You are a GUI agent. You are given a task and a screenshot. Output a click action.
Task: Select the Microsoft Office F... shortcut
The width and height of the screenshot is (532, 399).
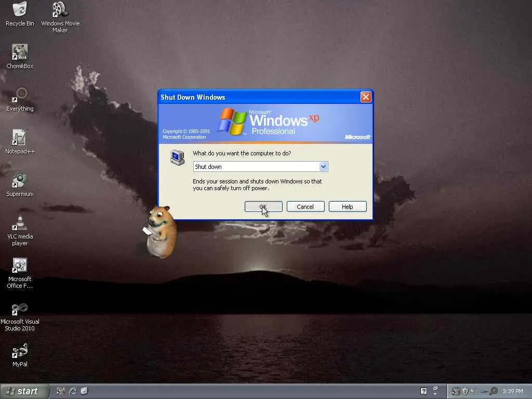tap(20, 273)
